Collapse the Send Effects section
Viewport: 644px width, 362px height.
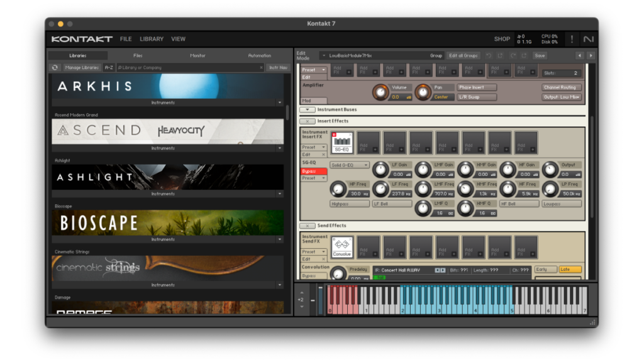[307, 226]
